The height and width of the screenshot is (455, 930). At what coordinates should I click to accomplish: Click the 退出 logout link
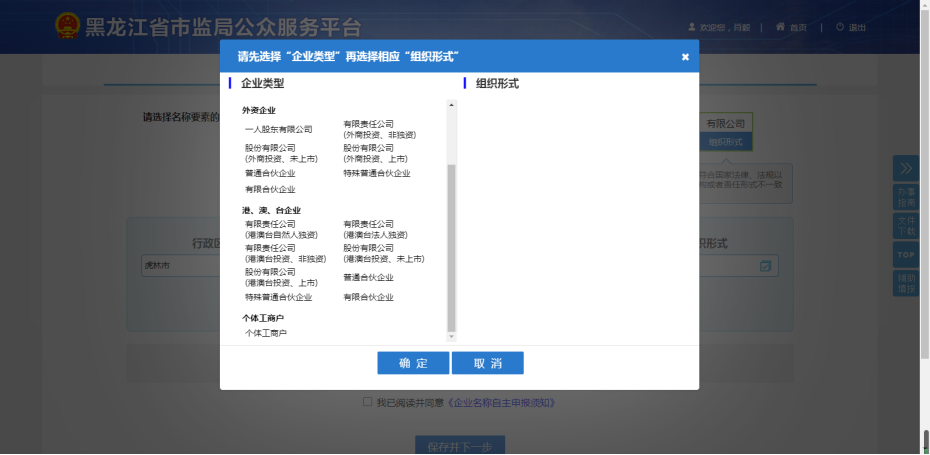click(x=851, y=27)
